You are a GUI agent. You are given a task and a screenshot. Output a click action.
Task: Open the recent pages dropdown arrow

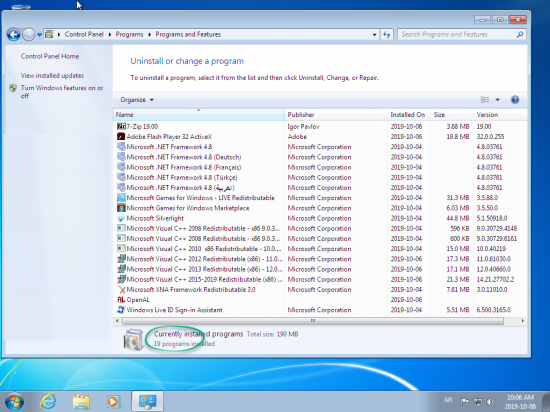pos(39,35)
